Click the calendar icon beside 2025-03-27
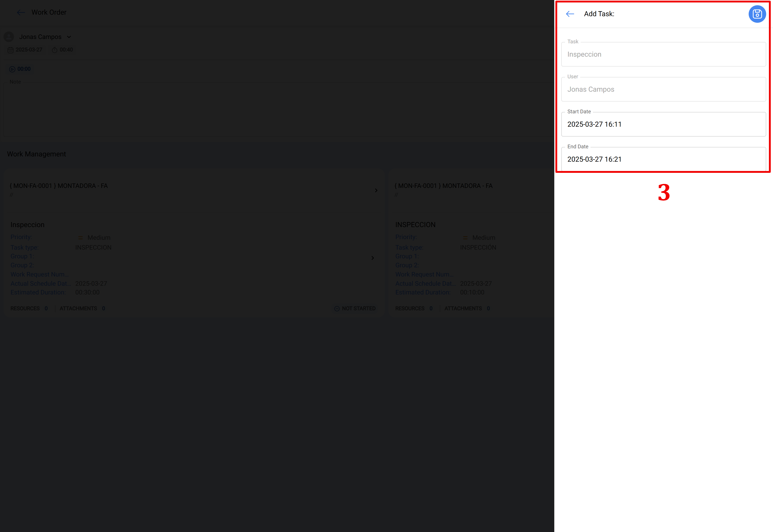Screen dimensions: 773x532 pos(10,50)
